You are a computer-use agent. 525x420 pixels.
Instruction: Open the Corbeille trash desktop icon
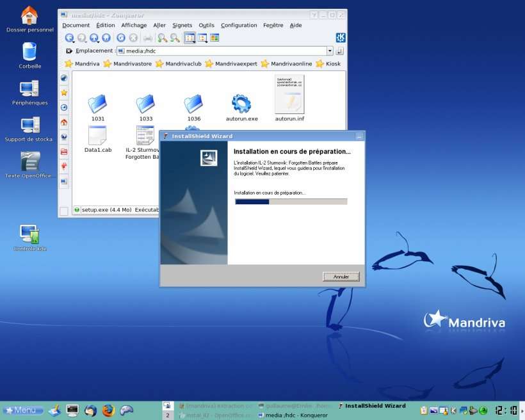click(x=30, y=56)
